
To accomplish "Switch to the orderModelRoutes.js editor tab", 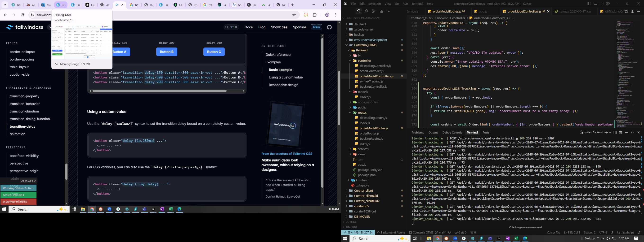I will (447, 11).
